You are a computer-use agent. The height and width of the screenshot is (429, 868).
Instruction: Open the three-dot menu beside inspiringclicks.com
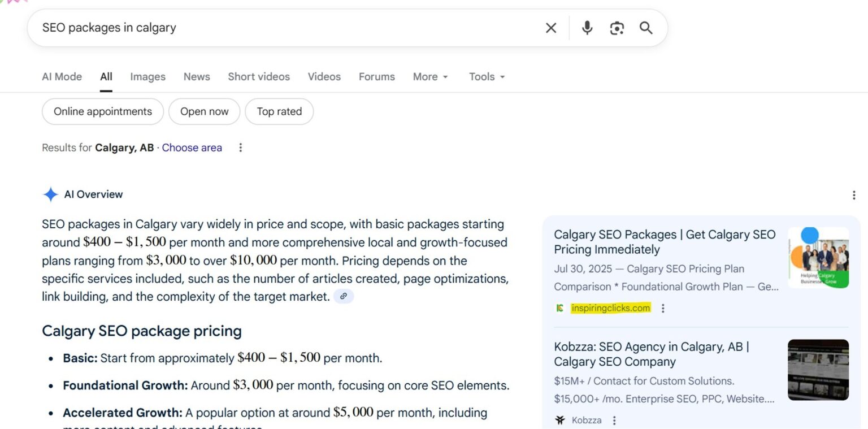coord(663,308)
